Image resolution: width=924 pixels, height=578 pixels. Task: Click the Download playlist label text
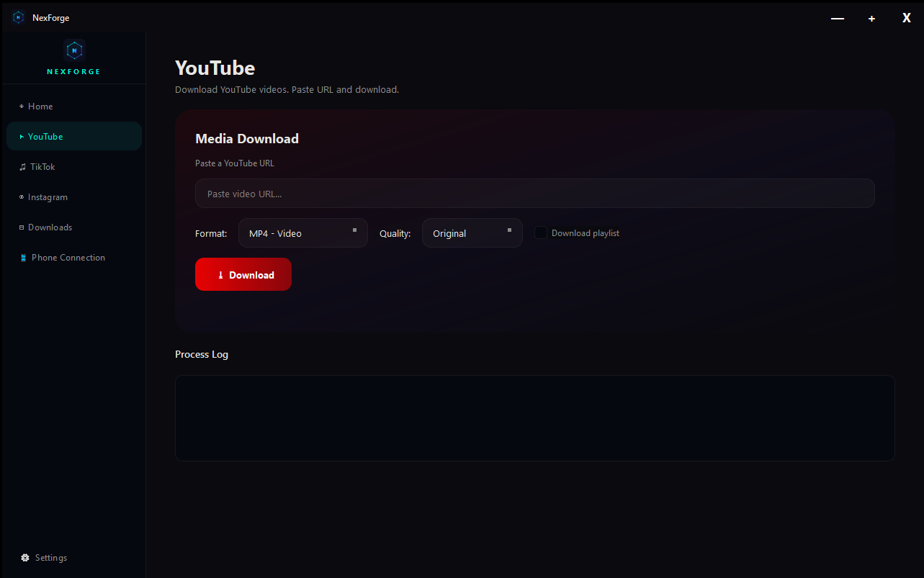(586, 233)
